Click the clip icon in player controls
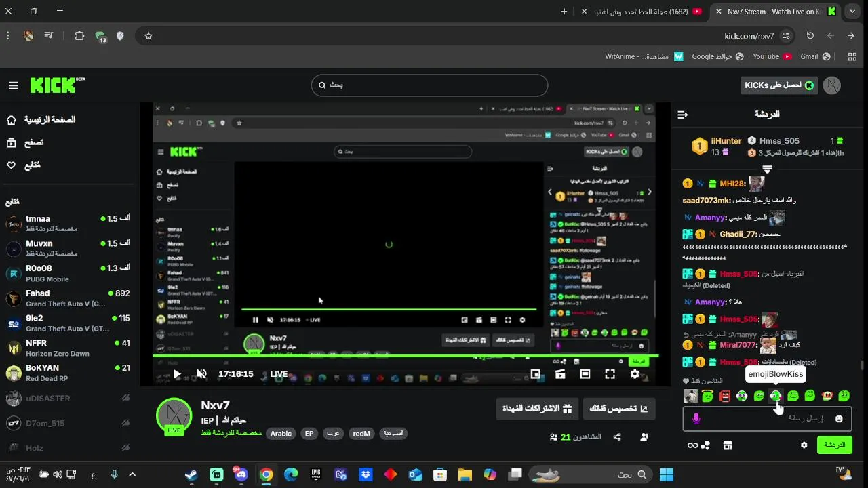This screenshot has height=488, width=868. pyautogui.click(x=560, y=373)
